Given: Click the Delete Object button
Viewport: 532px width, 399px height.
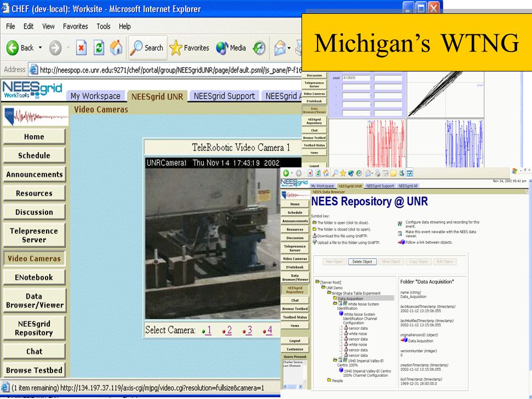Looking at the screenshot, I should click(362, 262).
